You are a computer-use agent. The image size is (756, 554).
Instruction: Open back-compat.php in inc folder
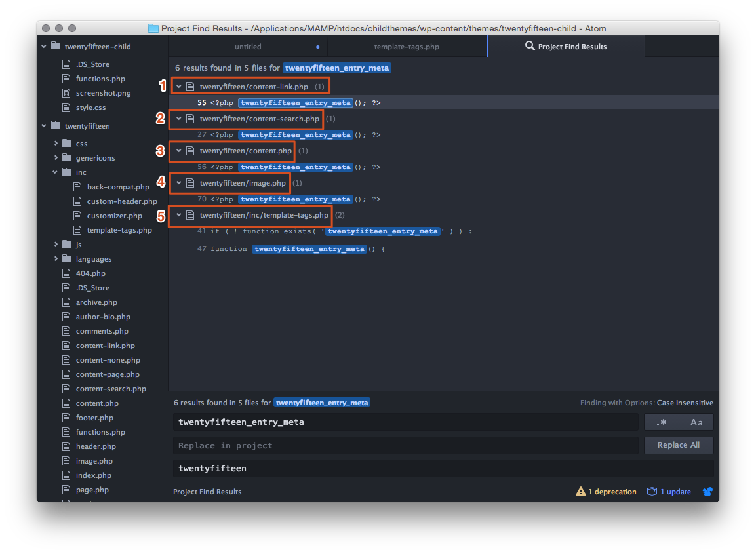[118, 187]
